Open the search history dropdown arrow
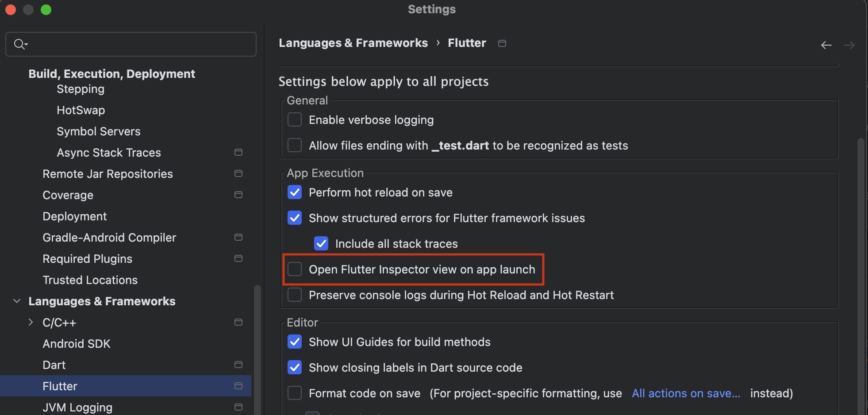This screenshot has width=868, height=415. [x=27, y=44]
